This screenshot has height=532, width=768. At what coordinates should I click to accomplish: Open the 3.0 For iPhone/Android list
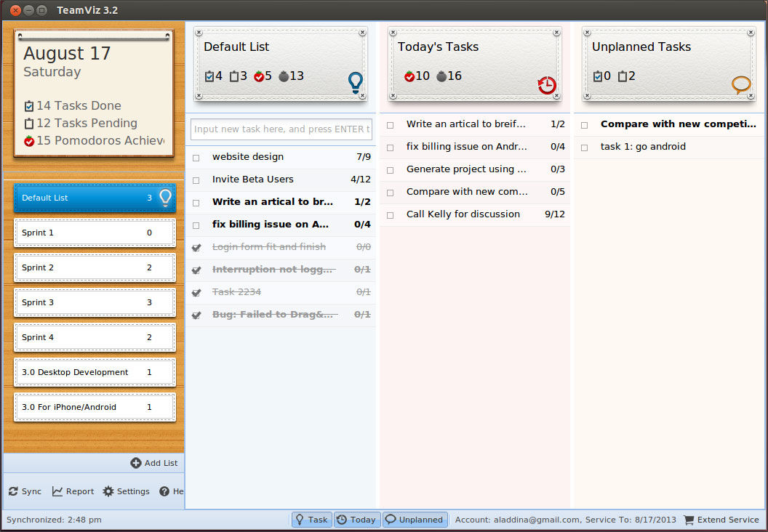tap(95, 407)
